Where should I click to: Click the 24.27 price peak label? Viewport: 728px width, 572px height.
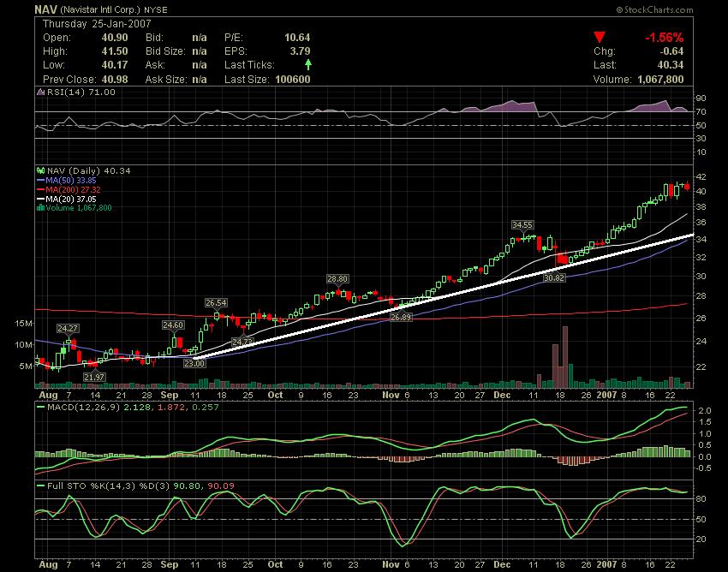[x=68, y=329]
